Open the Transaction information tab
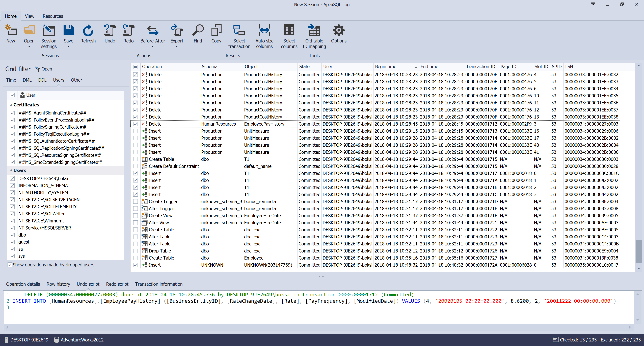Image resolution: width=644 pixels, height=346 pixels. tap(159, 284)
